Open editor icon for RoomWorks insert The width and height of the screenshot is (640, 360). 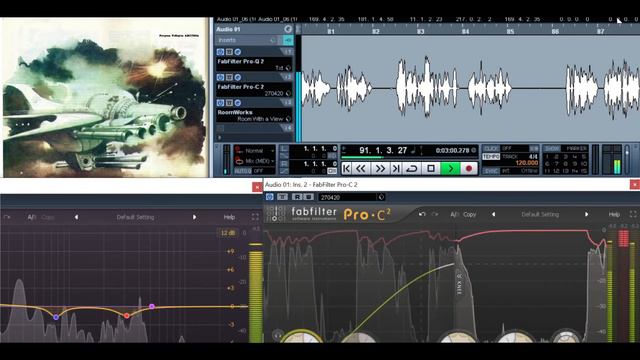pyautogui.click(x=238, y=103)
